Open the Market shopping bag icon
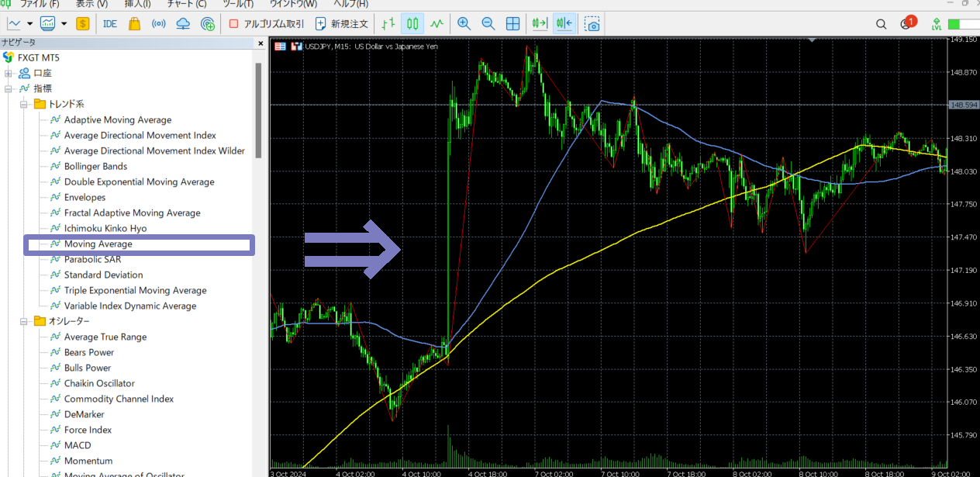This screenshot has width=980, height=477. click(x=134, y=24)
